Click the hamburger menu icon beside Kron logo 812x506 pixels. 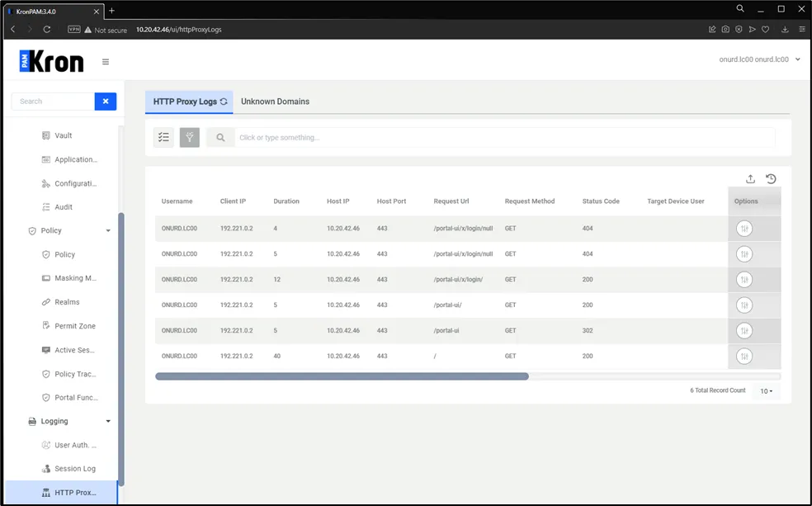[106, 62]
